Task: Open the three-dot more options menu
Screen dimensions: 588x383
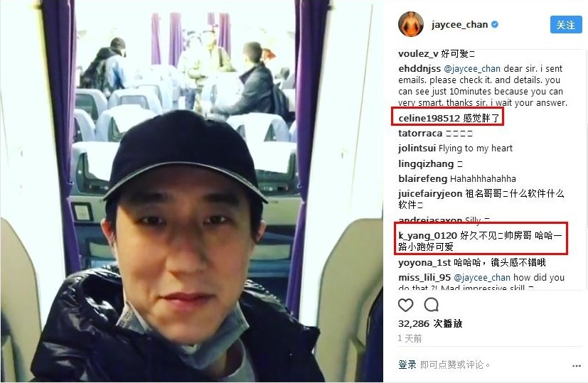Action: 577,366
